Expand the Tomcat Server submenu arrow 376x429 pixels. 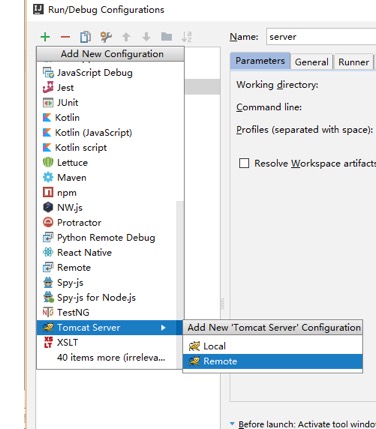(163, 328)
